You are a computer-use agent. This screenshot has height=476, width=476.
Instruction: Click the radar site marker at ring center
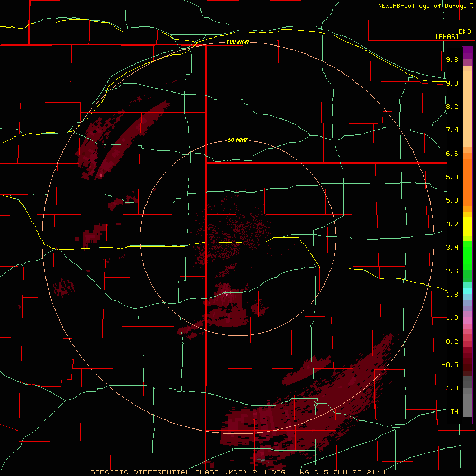point(237,239)
